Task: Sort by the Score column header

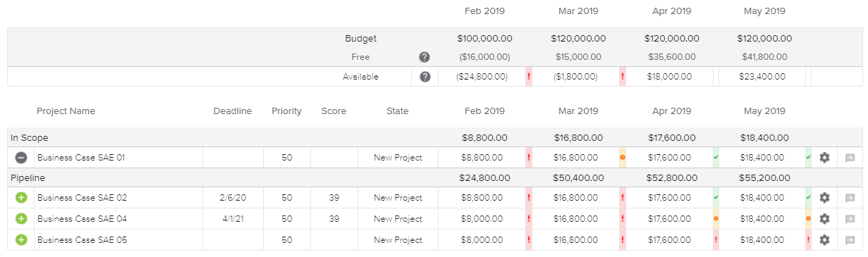Action: pos(334,111)
